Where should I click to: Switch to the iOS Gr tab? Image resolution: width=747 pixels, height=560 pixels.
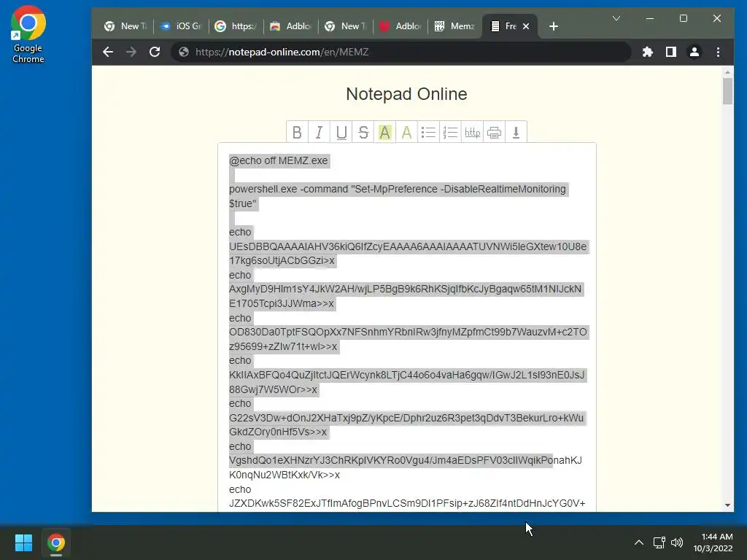[181, 26]
